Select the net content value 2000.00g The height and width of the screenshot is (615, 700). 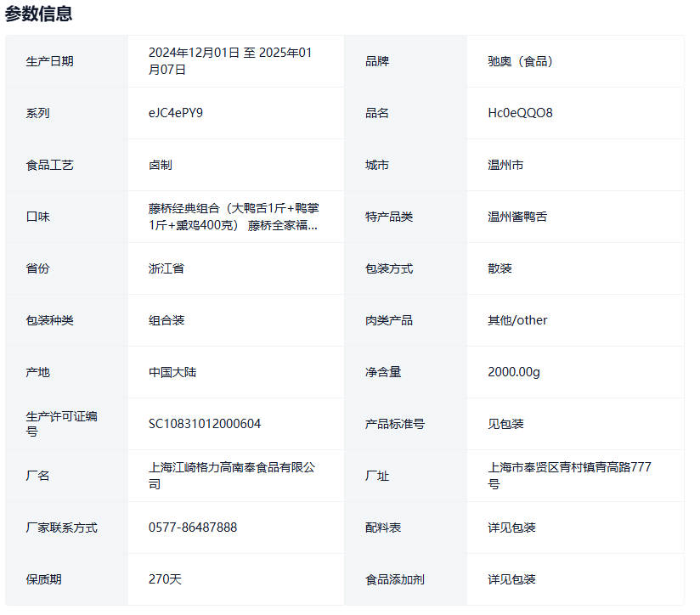pyautogui.click(x=514, y=372)
